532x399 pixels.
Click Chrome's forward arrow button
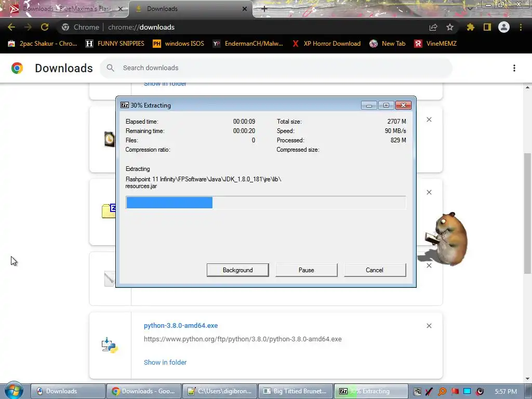[x=28, y=27]
